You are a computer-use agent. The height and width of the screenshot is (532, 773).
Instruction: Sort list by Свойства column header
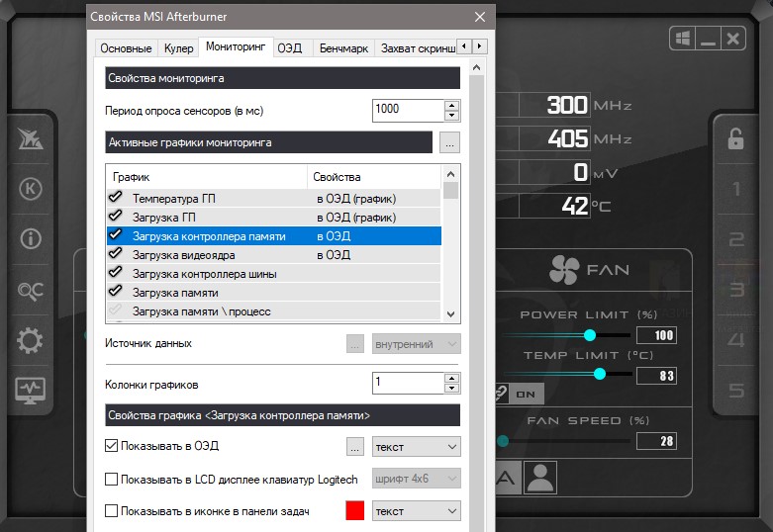pos(374,177)
